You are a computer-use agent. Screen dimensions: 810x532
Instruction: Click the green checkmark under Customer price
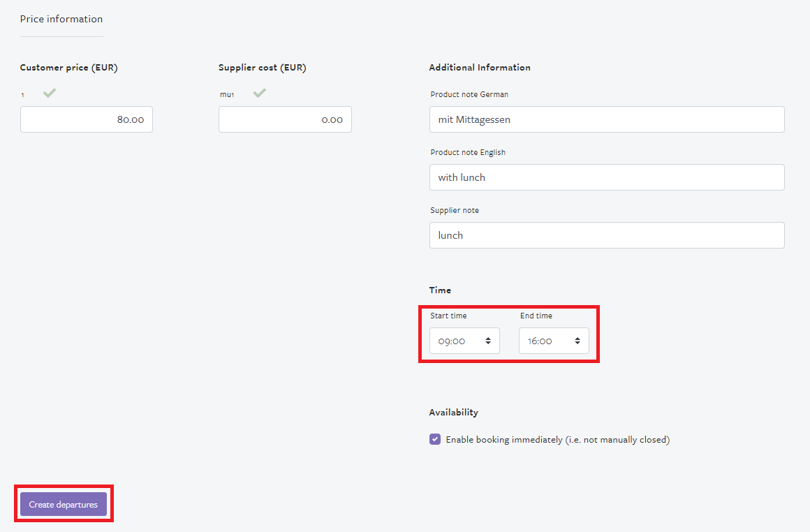pyautogui.click(x=50, y=93)
